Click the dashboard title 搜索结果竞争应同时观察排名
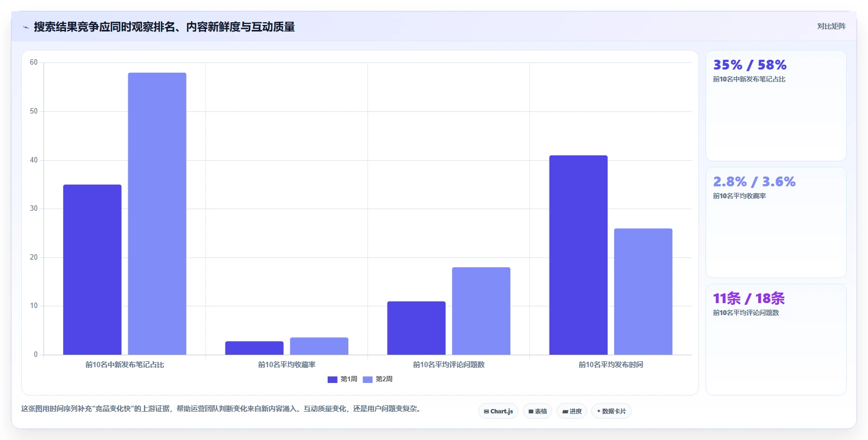868x440 pixels. [164, 27]
